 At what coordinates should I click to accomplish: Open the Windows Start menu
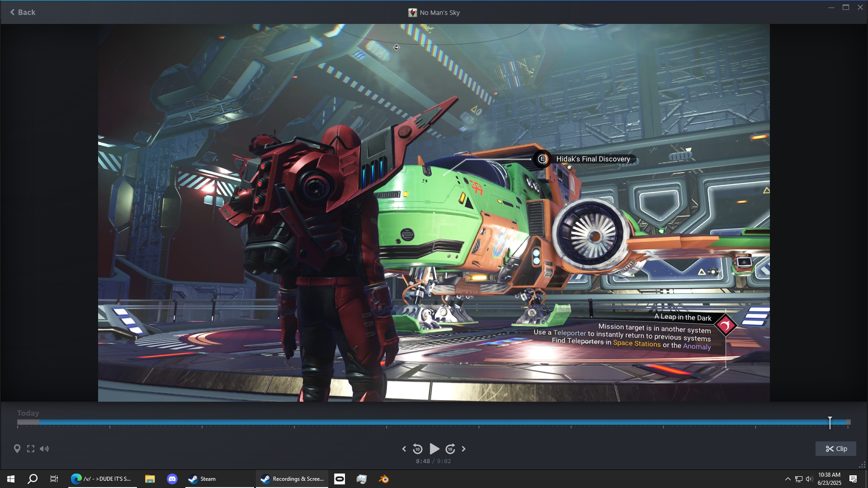(11, 479)
